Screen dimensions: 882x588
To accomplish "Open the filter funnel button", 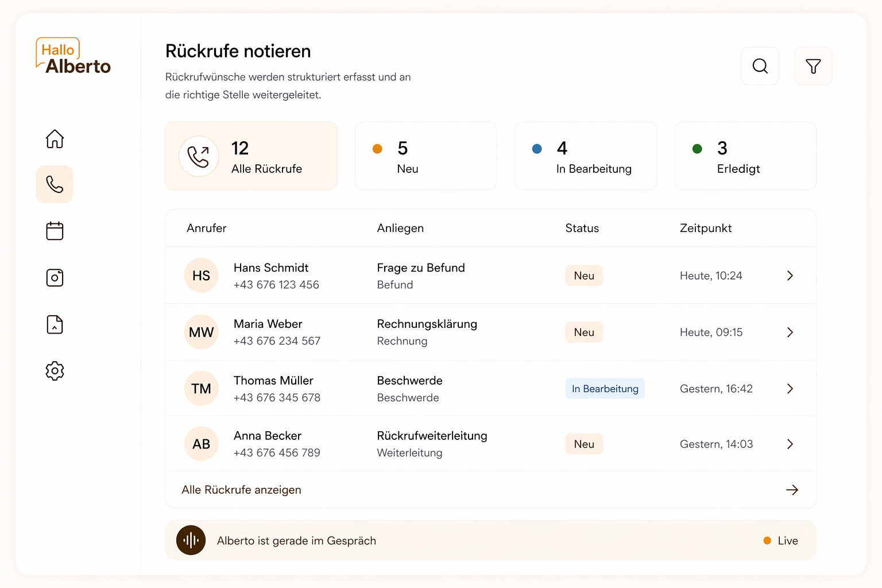I will coord(813,66).
